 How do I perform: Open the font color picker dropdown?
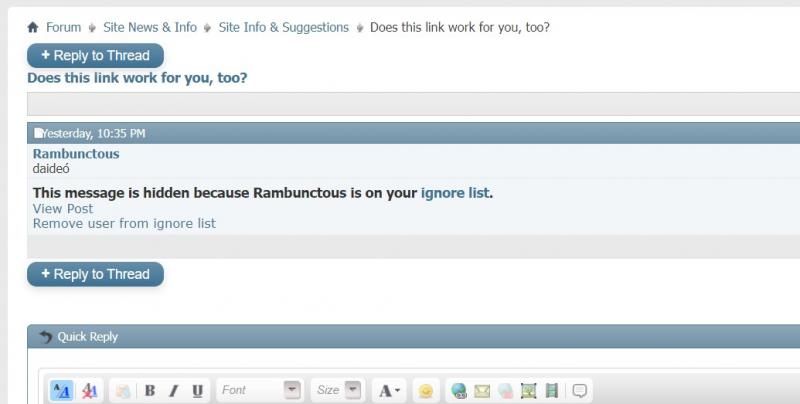[389, 391]
